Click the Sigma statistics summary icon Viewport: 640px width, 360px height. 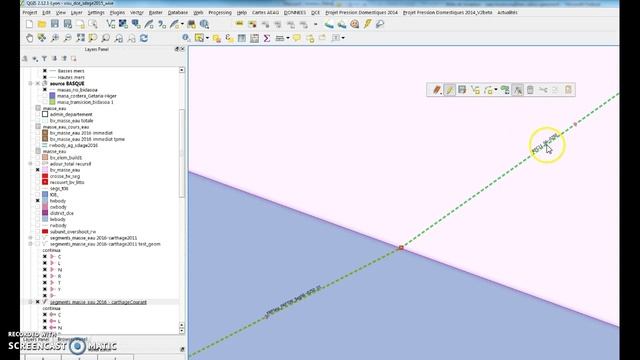coord(267,38)
